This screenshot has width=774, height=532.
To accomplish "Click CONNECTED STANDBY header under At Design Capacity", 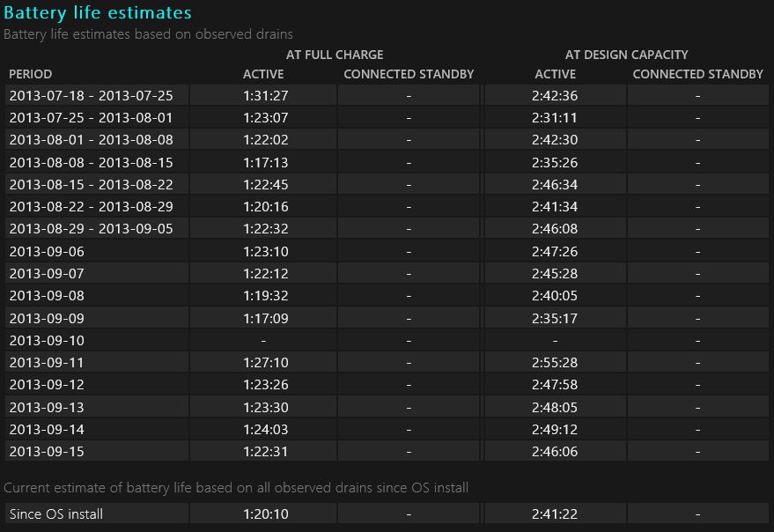I will click(x=697, y=74).
